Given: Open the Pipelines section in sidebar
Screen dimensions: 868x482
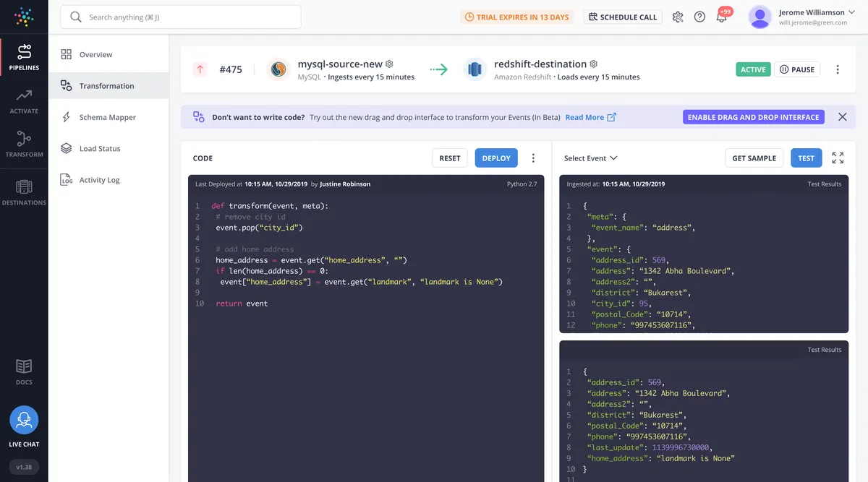Looking at the screenshot, I should (24, 58).
